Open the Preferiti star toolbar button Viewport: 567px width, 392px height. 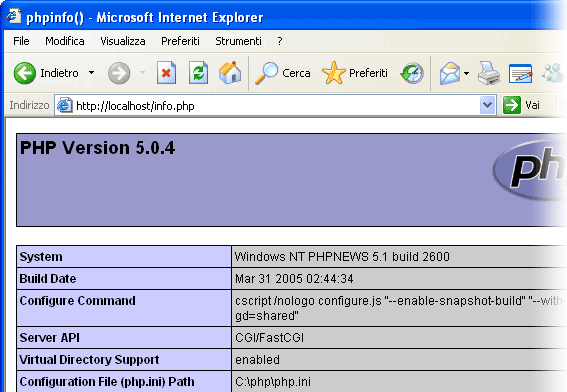point(355,73)
